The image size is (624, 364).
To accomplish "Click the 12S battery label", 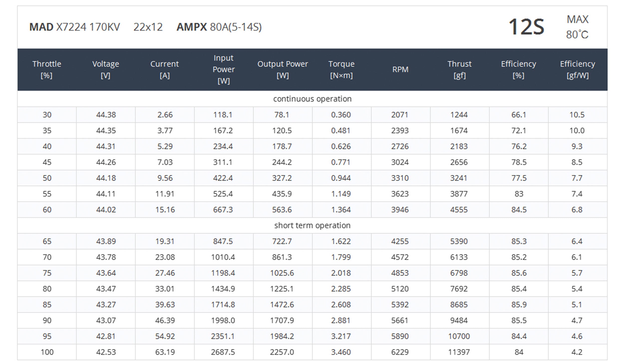I will pos(526,27).
